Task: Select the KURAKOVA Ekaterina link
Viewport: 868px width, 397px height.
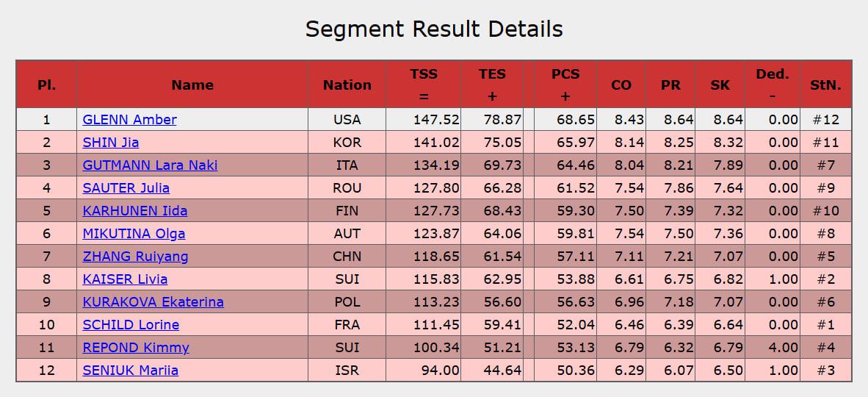Action: (x=153, y=301)
